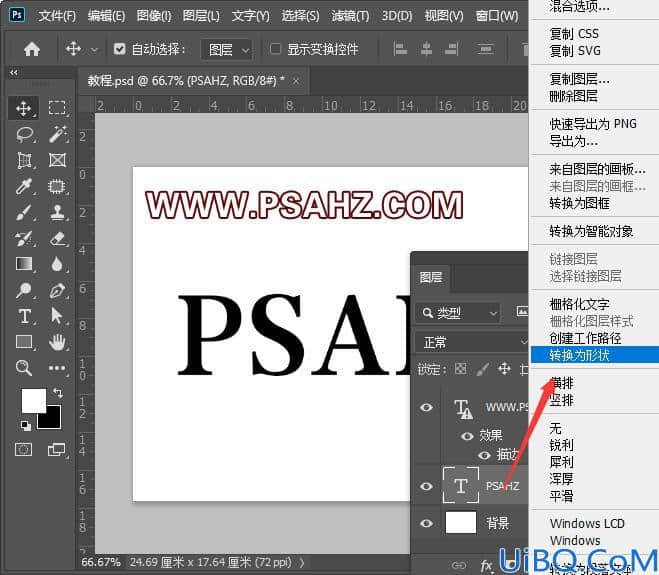Open the 图像(I) menu
Screen dimensions: 659x575
point(154,16)
